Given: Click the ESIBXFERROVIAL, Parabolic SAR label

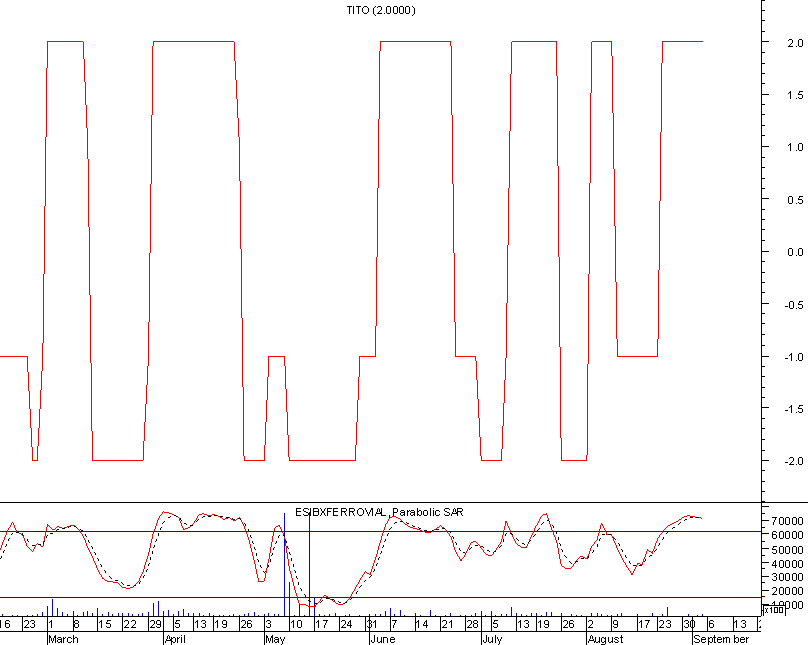Looking at the screenshot, I should [379, 512].
